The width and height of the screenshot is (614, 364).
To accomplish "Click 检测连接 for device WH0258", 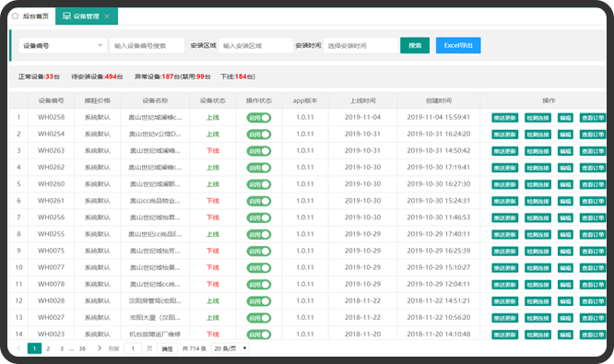I will [x=537, y=118].
